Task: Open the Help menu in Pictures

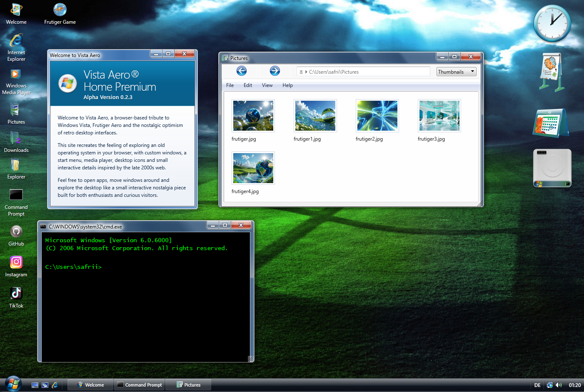Action: pyautogui.click(x=287, y=85)
